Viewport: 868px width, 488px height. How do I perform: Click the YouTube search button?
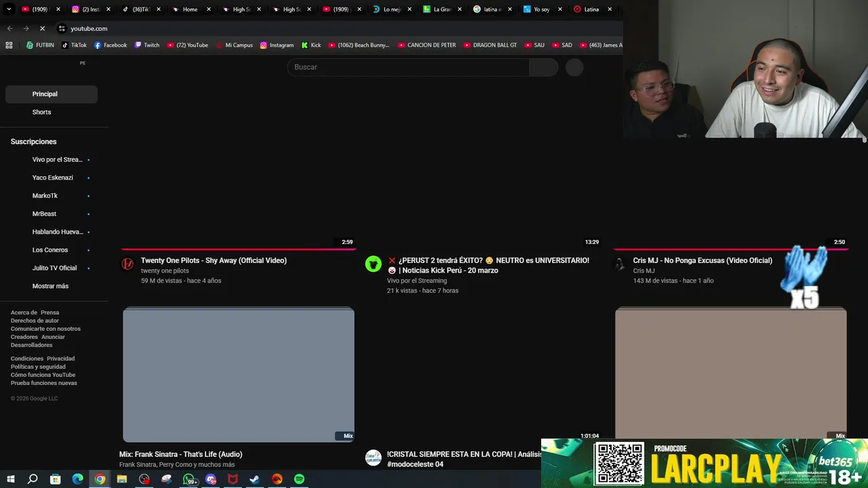543,67
